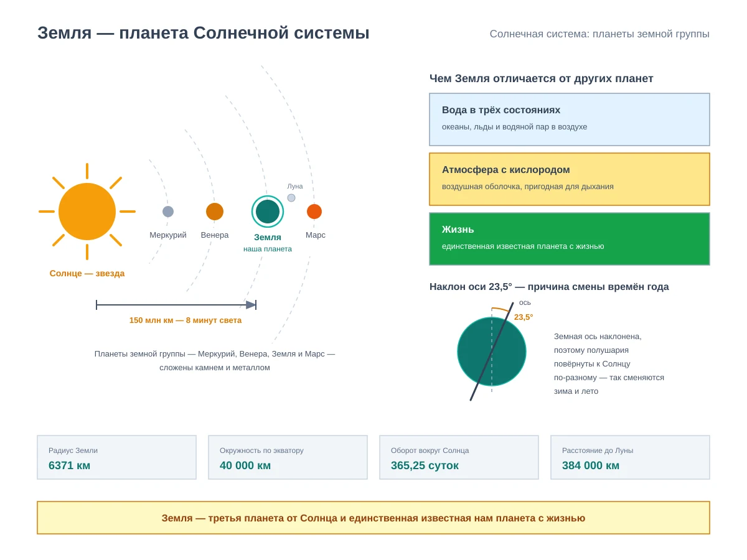Select the 'Расстояние до Луны' card
Viewport: 747px width, 560px height.
click(x=631, y=457)
